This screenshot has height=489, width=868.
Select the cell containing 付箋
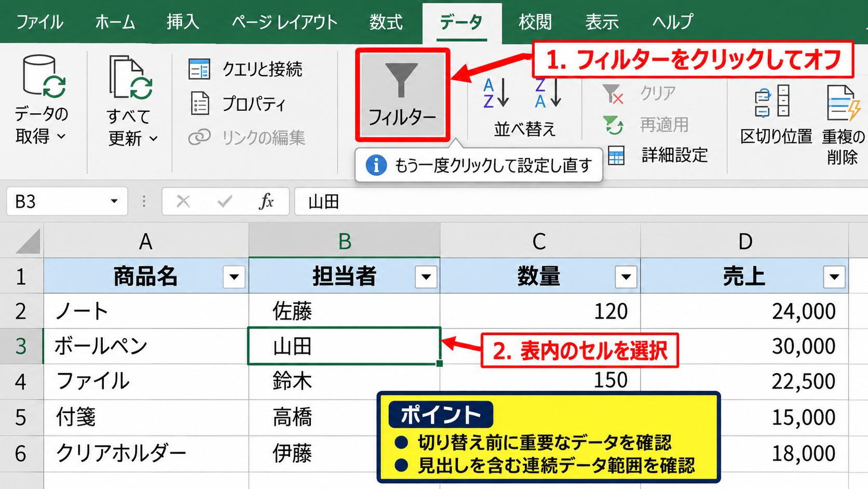point(146,417)
